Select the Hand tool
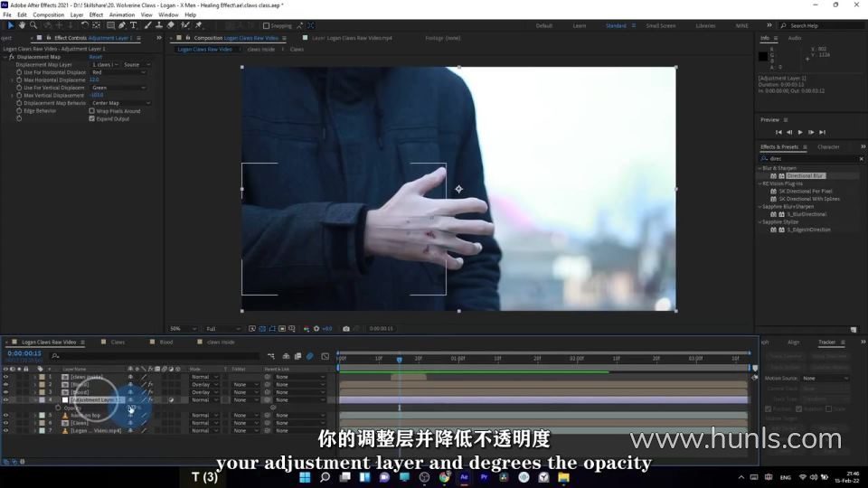 pyautogui.click(x=22, y=25)
